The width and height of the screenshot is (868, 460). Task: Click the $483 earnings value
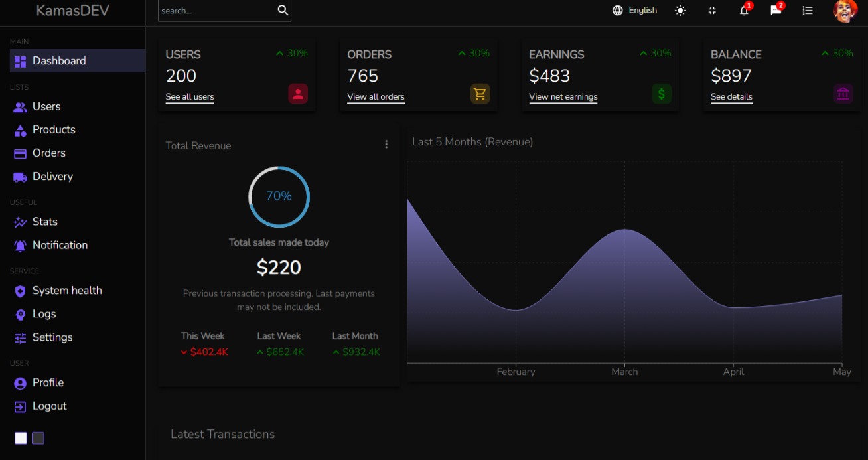click(x=549, y=76)
